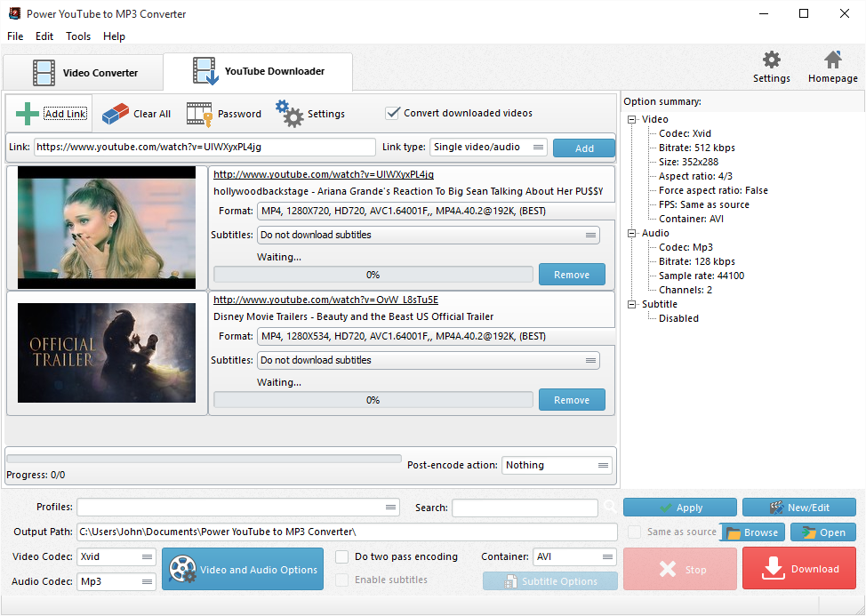Screen dimensions: 866x616
Task: Open the Edit menu
Action: pos(44,36)
